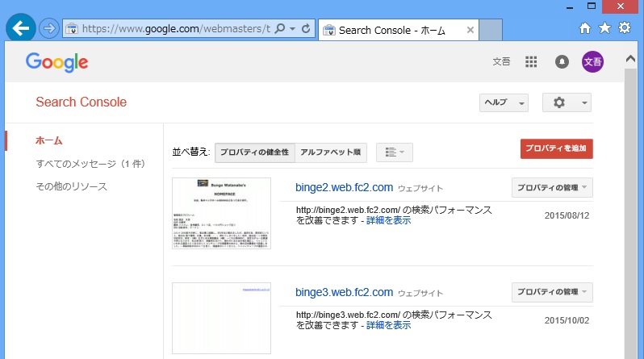
Task: Focus the URL address field
Action: tap(176, 28)
